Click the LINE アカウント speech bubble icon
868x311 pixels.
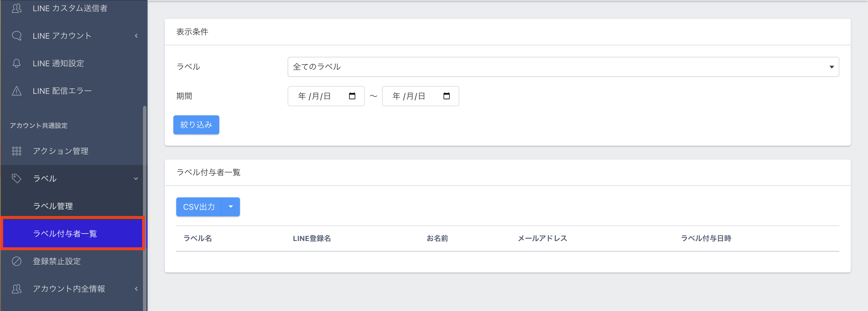pyautogui.click(x=17, y=36)
